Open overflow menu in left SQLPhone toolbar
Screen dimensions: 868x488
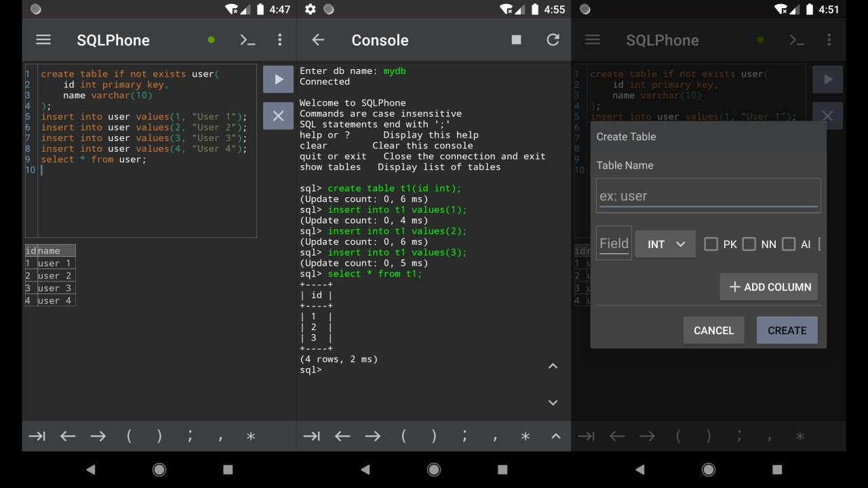tap(279, 40)
